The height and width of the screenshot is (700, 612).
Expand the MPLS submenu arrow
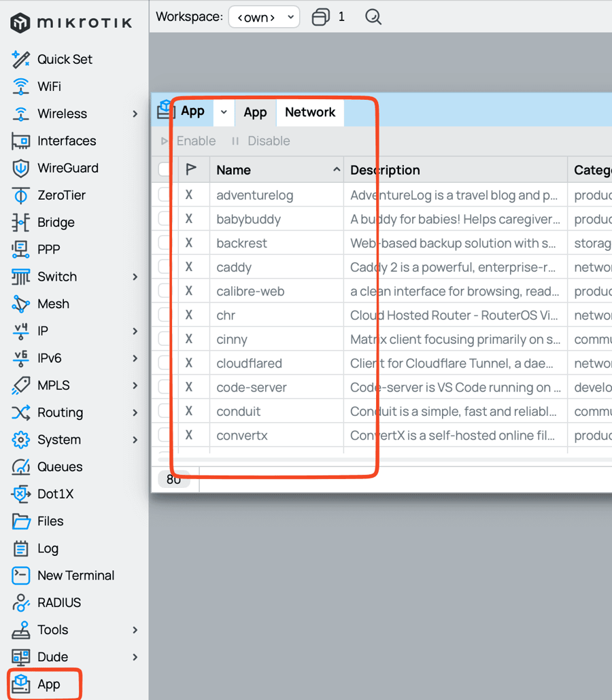pos(135,386)
